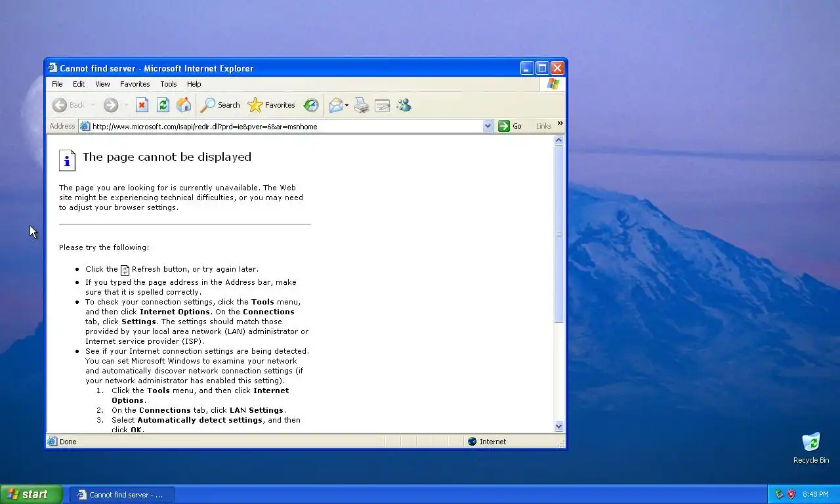Click the Discuss toolbar icon

point(383,105)
